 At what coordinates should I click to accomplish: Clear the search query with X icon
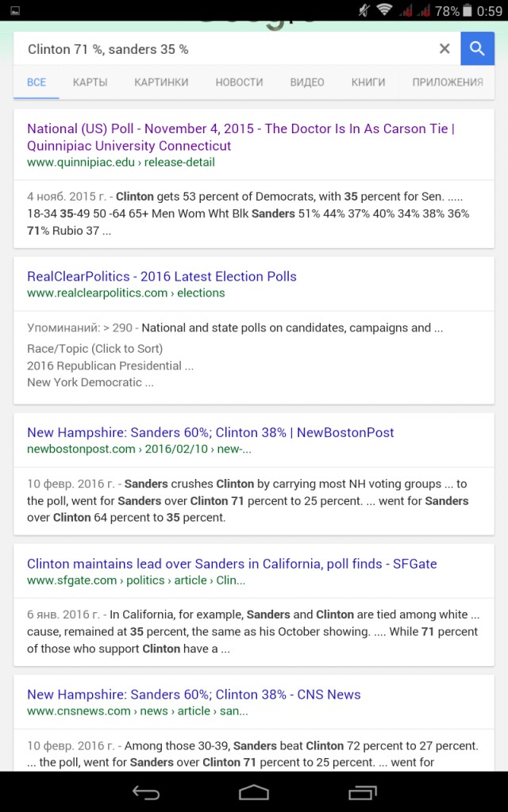click(444, 48)
